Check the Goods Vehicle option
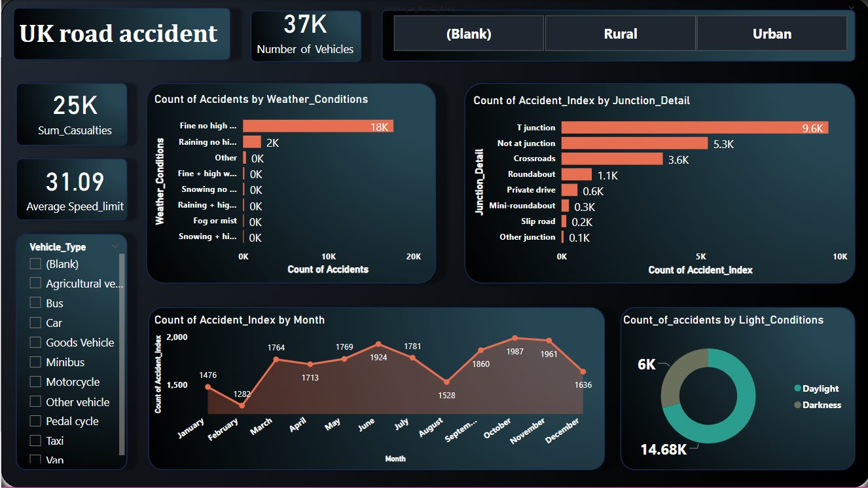Screen dimensions: 868x488 coord(35,342)
